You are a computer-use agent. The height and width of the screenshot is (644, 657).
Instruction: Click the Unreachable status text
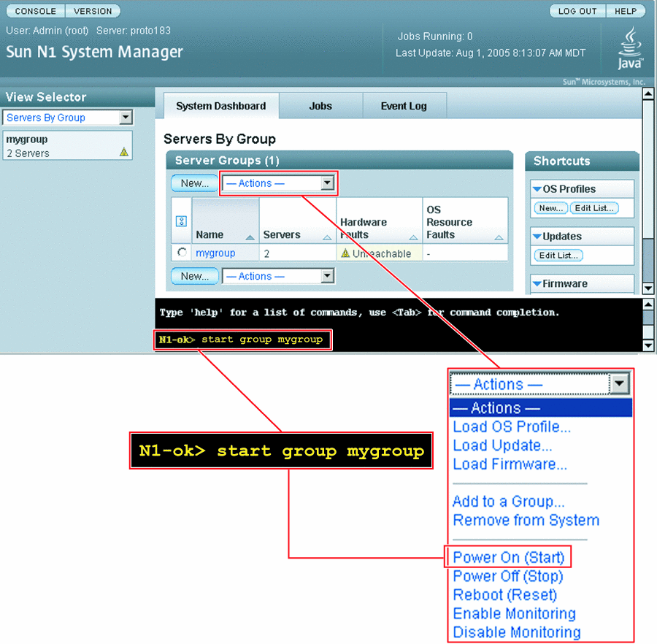click(x=381, y=253)
